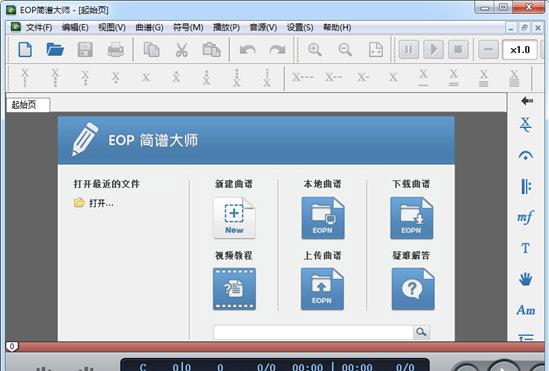Image resolution: width=549 pixels, height=371 pixels.
Task: Click the 打开... recent file link
Action: click(93, 203)
